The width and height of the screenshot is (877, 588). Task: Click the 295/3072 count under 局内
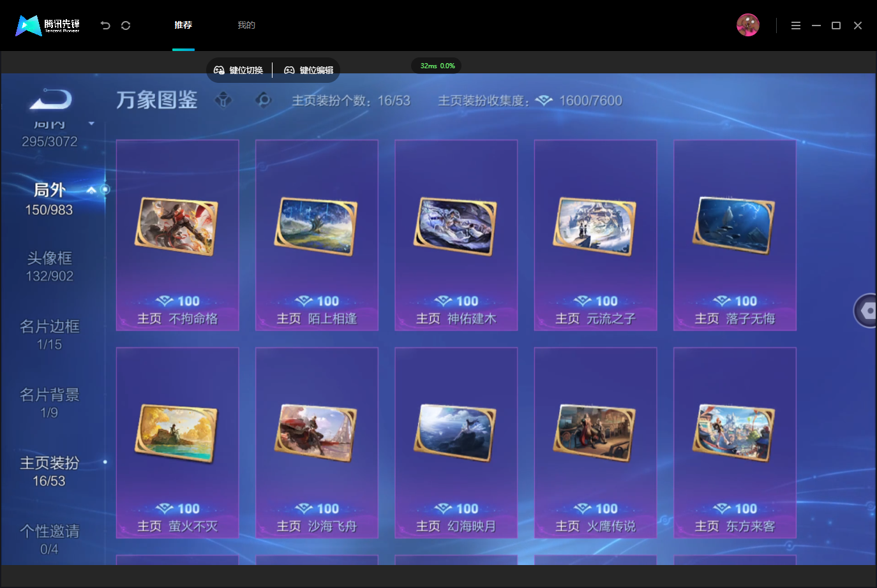coord(50,142)
